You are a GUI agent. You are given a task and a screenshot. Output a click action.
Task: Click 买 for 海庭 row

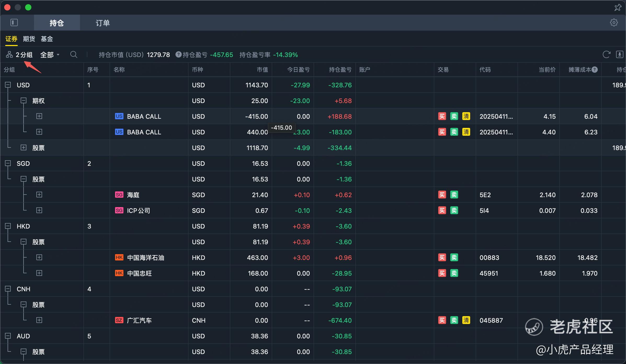[x=442, y=195]
